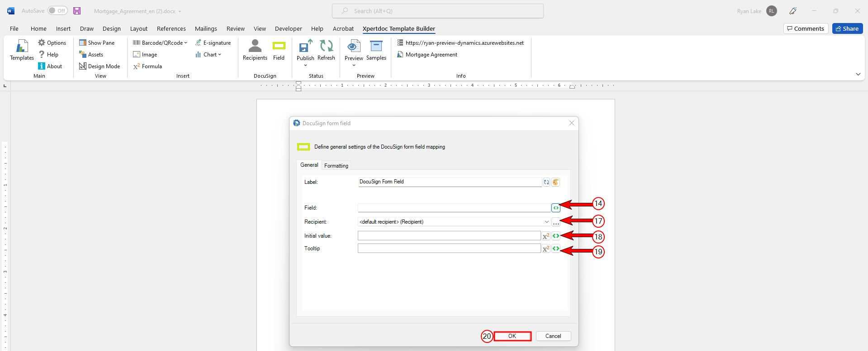Image resolution: width=868 pixels, height=351 pixels.
Task: Open the Publish dropdown arrow
Action: [305, 66]
